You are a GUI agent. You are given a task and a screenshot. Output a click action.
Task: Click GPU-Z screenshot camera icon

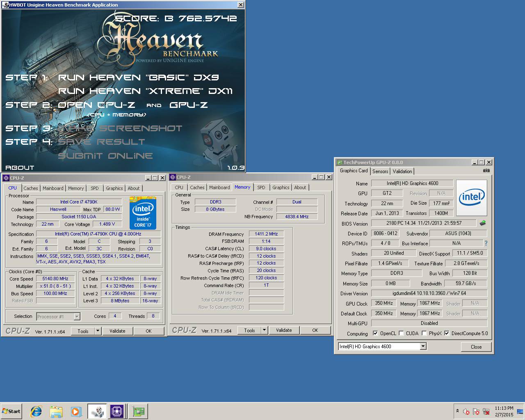(486, 171)
